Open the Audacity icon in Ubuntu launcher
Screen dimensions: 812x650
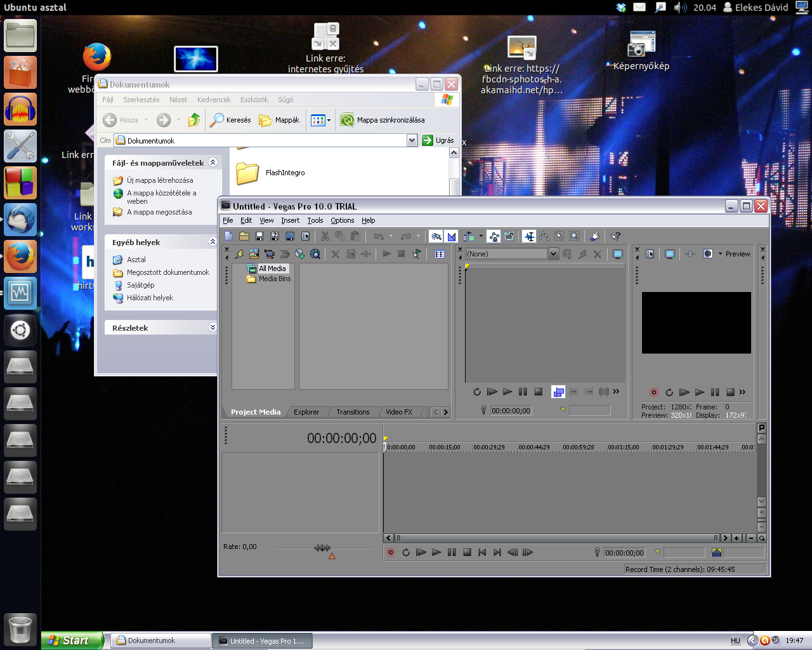click(x=20, y=109)
